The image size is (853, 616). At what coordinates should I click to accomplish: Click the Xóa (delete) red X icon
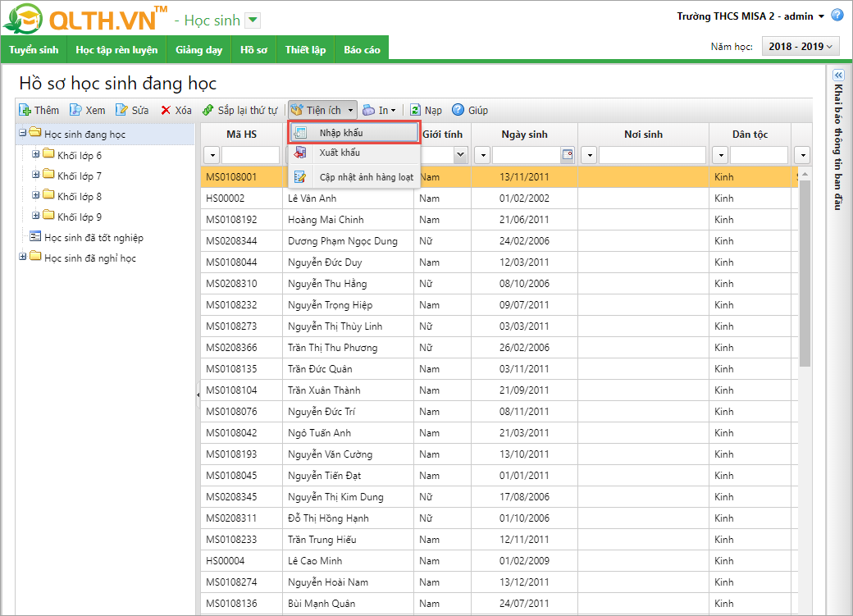coord(166,110)
